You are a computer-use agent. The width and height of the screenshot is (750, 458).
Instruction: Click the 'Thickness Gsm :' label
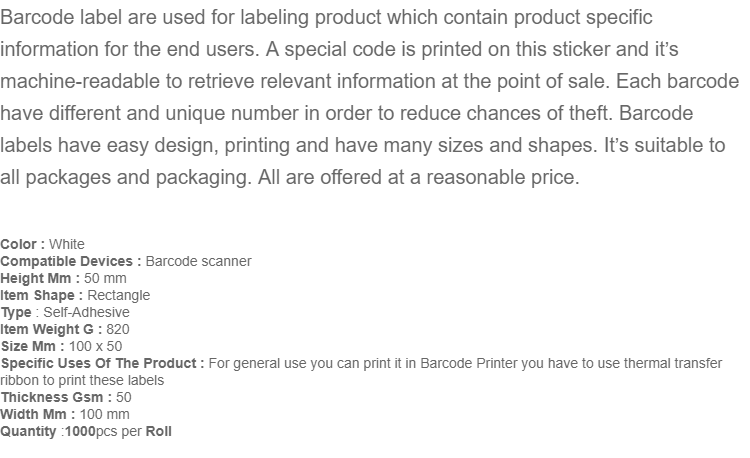56,397
